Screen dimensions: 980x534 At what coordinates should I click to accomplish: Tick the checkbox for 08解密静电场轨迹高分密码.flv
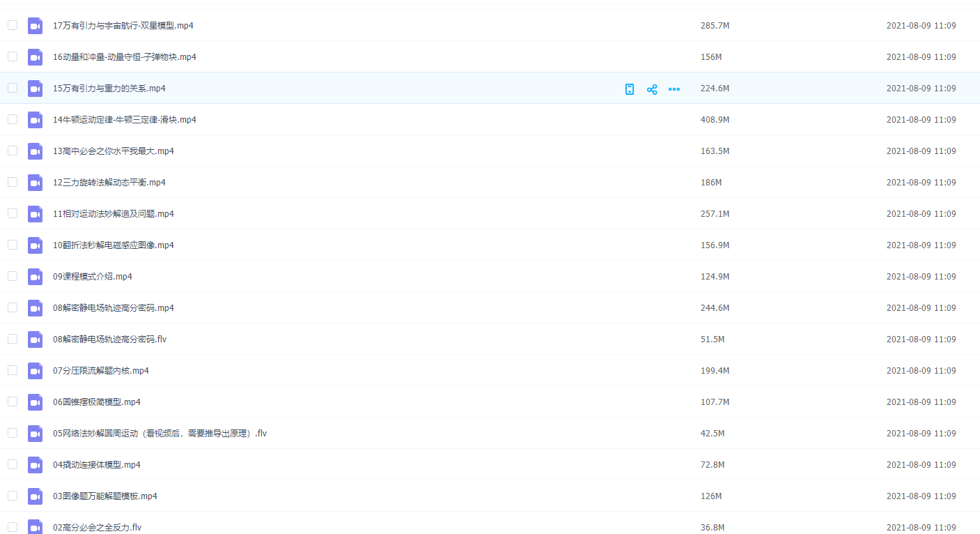(x=13, y=339)
